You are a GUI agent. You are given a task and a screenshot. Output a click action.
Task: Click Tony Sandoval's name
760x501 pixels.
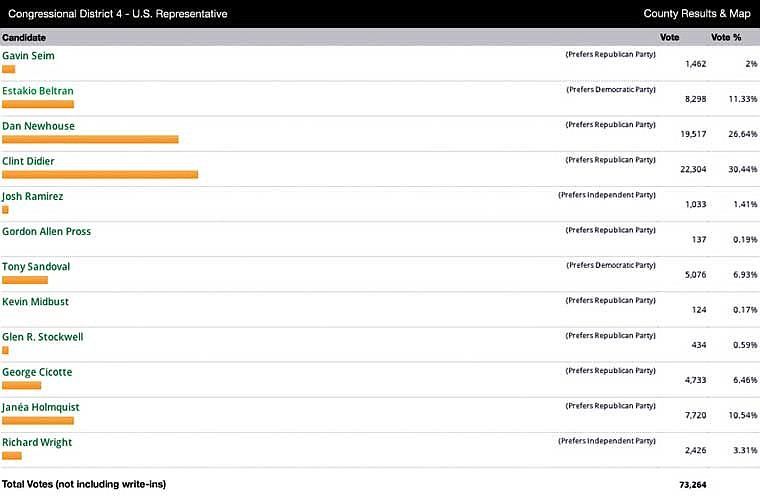pyautogui.click(x=36, y=267)
